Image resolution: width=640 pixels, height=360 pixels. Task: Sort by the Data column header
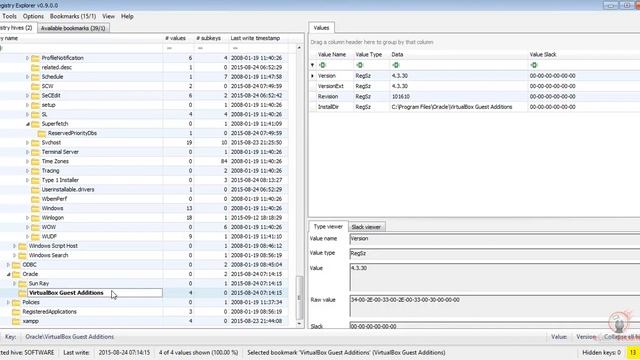(x=397, y=54)
